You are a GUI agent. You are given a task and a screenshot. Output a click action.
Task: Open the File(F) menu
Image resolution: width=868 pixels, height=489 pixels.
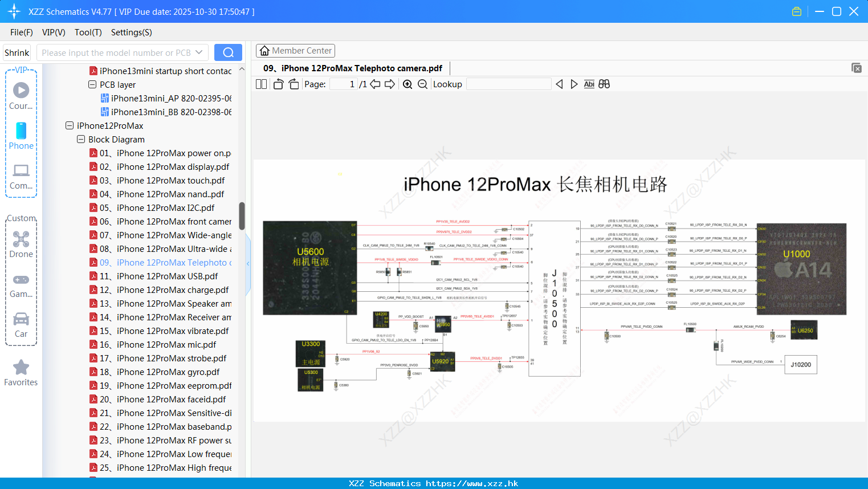22,32
